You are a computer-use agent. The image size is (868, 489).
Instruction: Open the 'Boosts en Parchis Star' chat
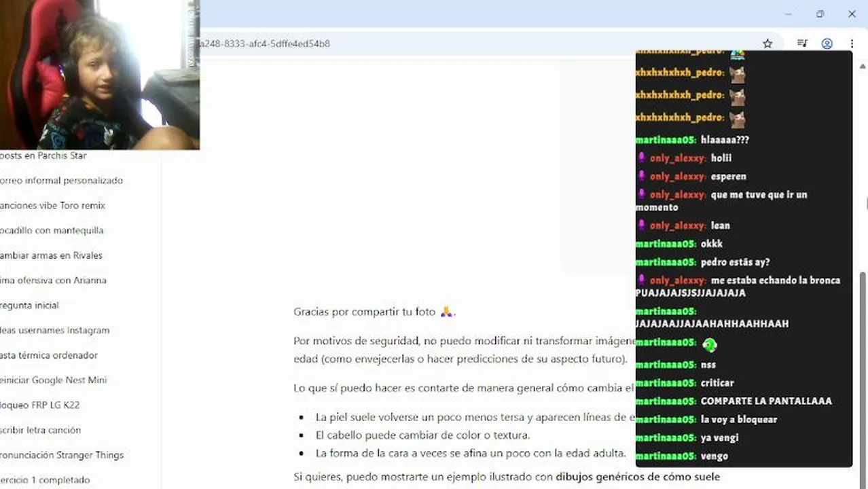(43, 156)
